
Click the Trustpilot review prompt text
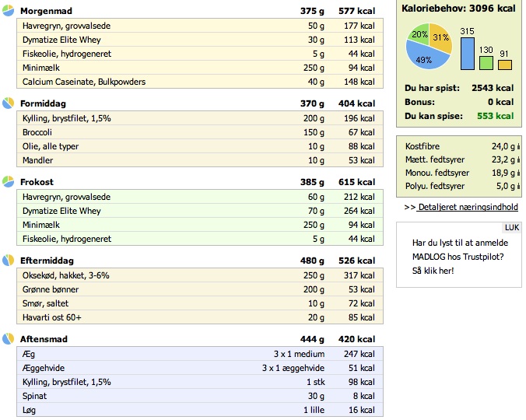click(x=460, y=257)
